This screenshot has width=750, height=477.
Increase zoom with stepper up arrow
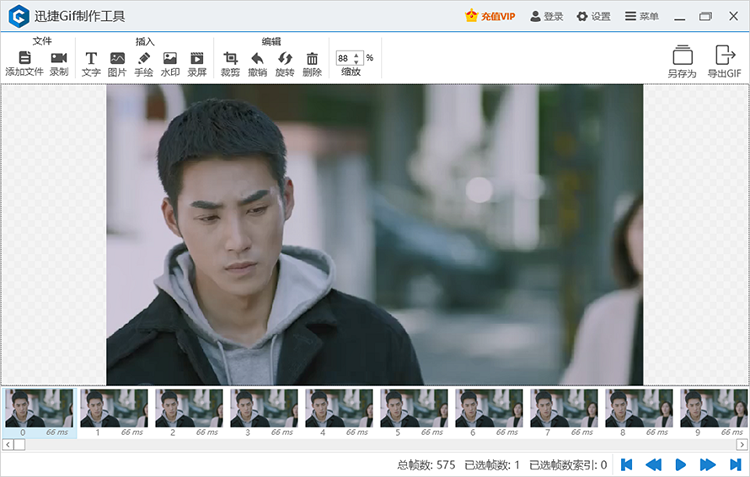point(356,55)
